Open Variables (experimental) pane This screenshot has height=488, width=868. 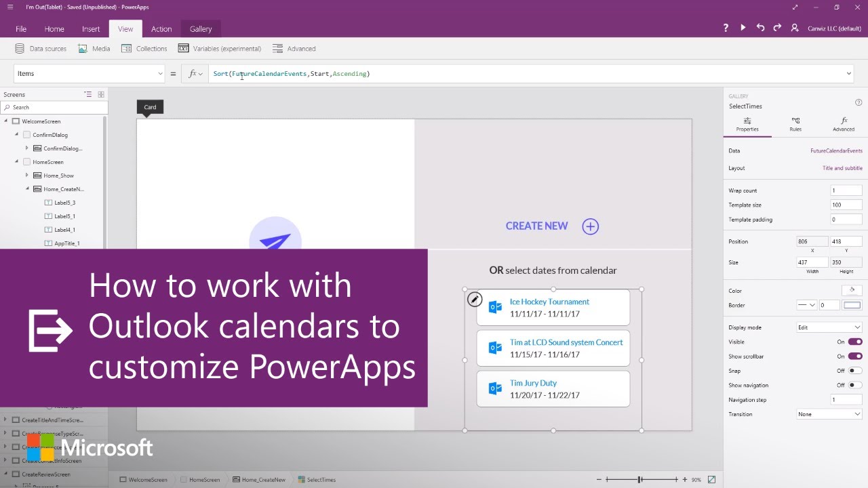[x=220, y=49]
